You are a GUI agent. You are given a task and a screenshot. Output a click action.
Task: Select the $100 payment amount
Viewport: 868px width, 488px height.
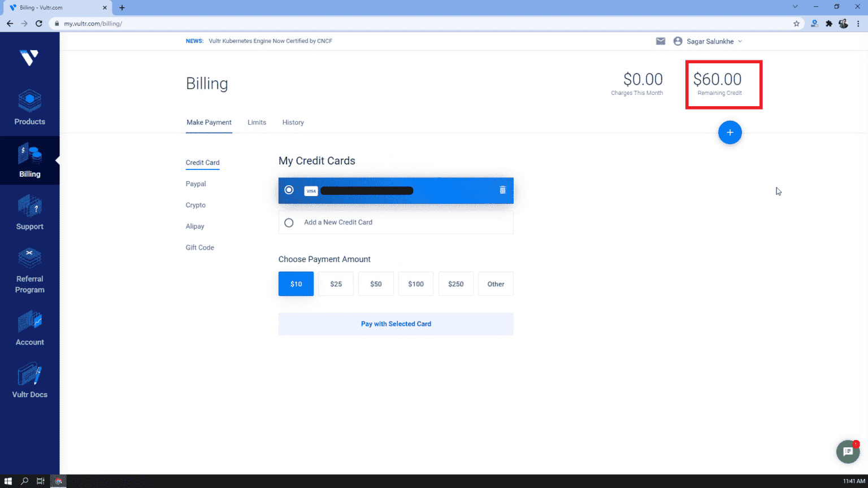tap(415, 284)
